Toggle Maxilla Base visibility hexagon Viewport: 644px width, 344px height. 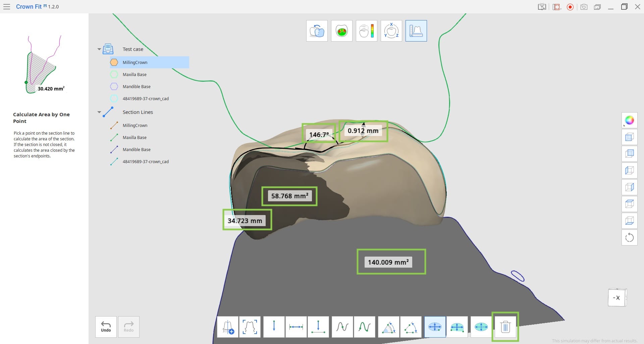[x=114, y=74]
